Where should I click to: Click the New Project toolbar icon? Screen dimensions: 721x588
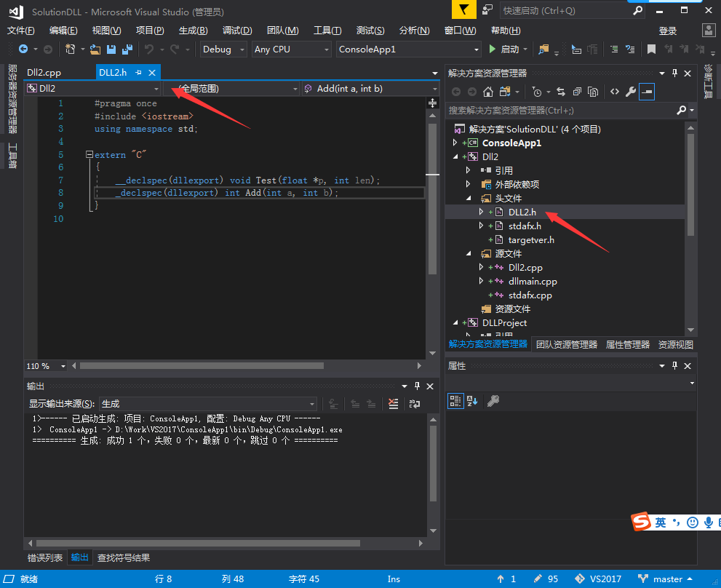click(x=71, y=49)
